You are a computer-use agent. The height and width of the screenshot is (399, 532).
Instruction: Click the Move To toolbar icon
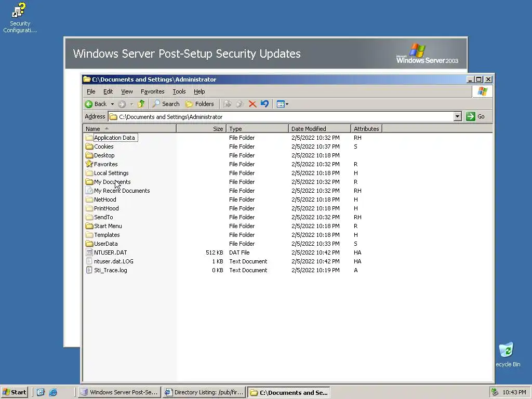[228, 104]
